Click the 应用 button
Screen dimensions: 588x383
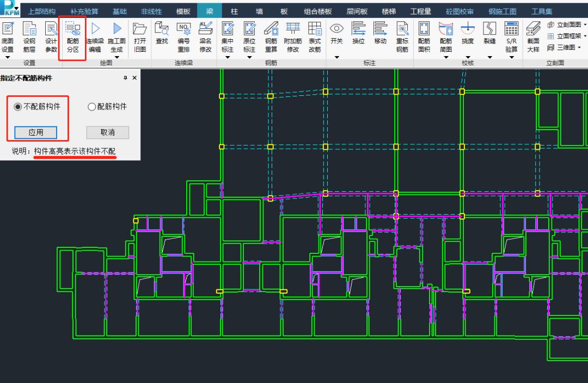pos(36,132)
